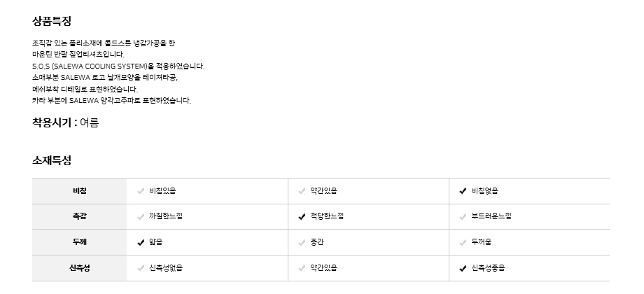Click the 착용시기 : 여름 text

pos(65,123)
